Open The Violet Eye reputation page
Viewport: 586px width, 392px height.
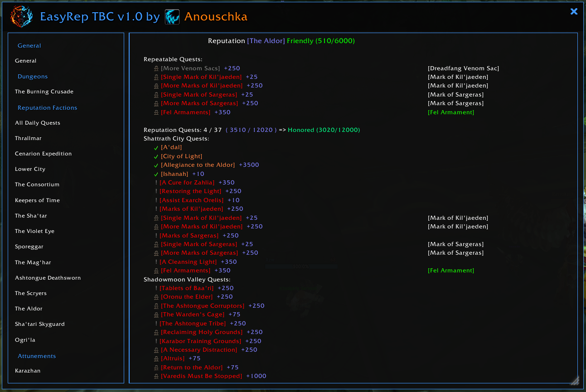tap(34, 231)
